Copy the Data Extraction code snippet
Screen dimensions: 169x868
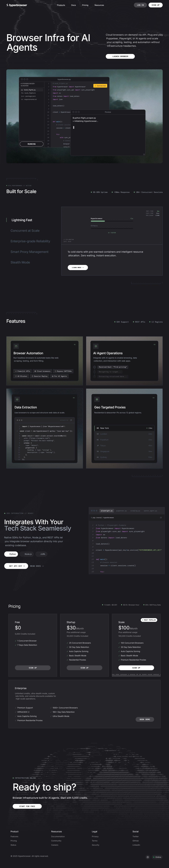click(71, 420)
